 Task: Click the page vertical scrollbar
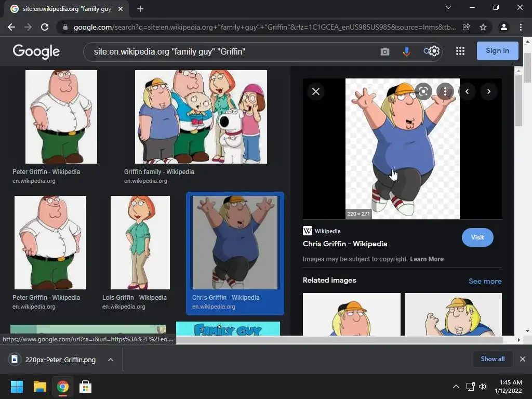[x=527, y=68]
